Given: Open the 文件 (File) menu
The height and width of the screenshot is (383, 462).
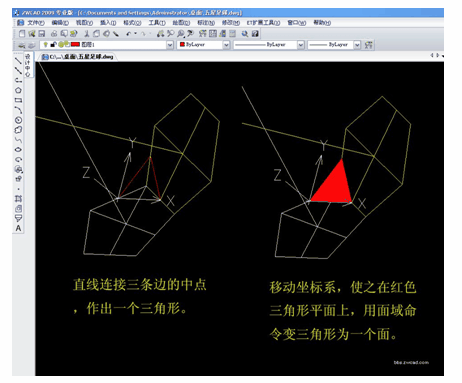Looking at the screenshot, I should pyautogui.click(x=35, y=23).
